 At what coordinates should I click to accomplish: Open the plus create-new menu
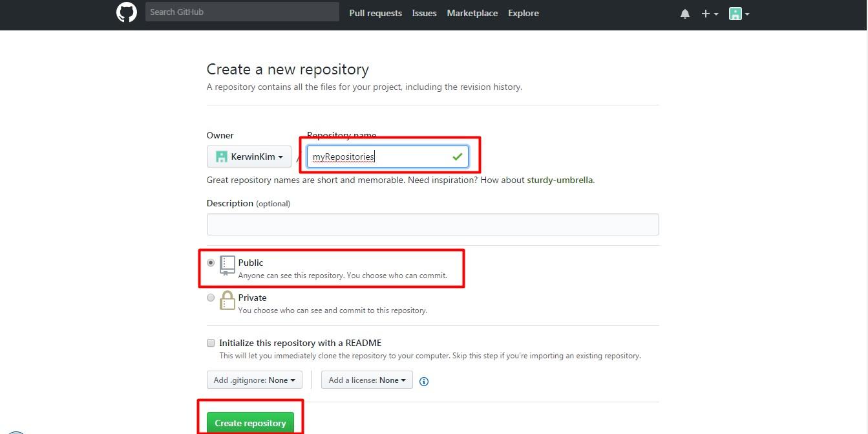click(710, 14)
